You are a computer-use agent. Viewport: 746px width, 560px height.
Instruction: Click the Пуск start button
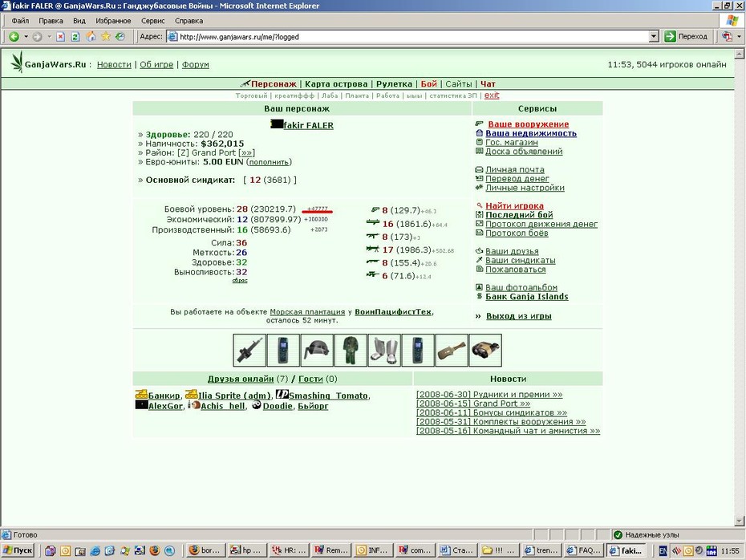(x=18, y=550)
